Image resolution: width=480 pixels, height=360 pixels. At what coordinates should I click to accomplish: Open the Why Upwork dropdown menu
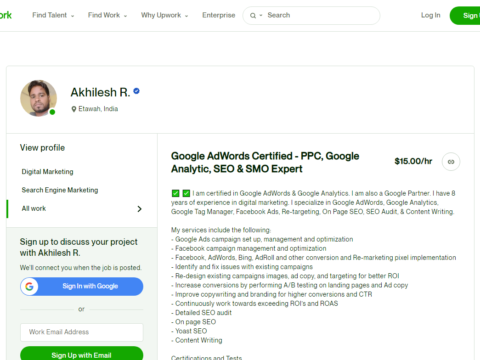(164, 15)
